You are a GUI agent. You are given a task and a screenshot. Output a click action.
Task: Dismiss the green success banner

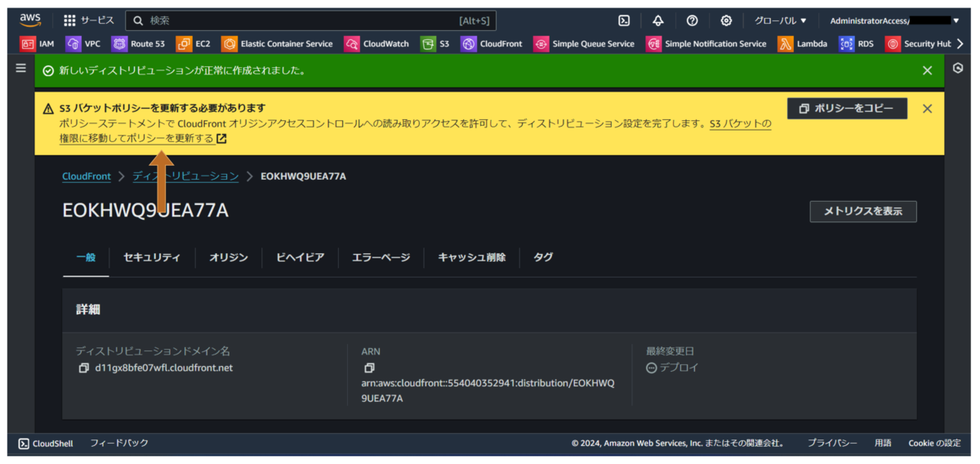(x=927, y=70)
